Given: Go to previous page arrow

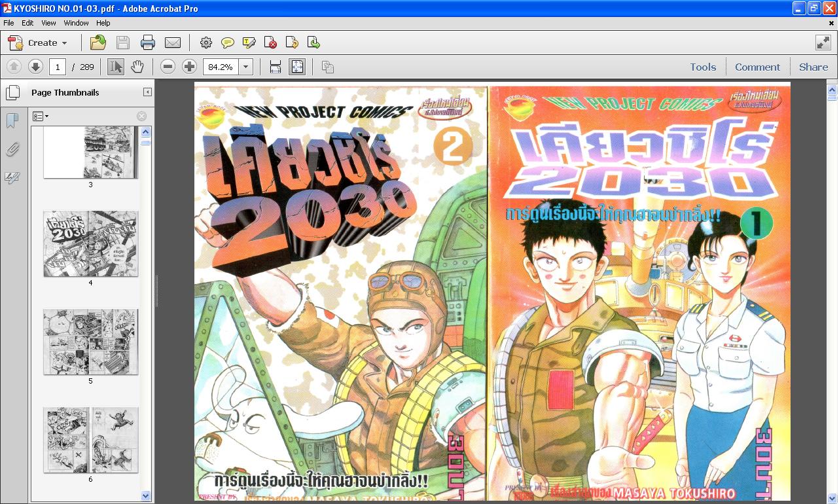Looking at the screenshot, I should coord(14,67).
